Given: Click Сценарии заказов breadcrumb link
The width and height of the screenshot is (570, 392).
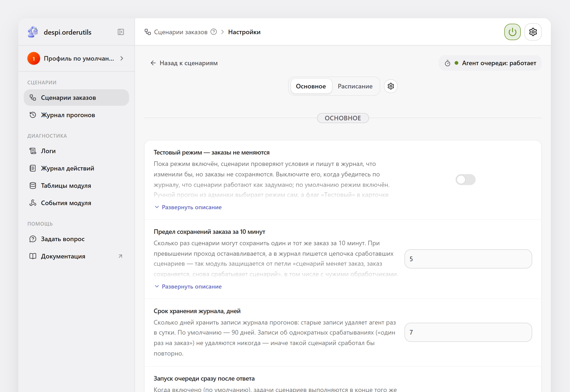Looking at the screenshot, I should click(x=181, y=32).
